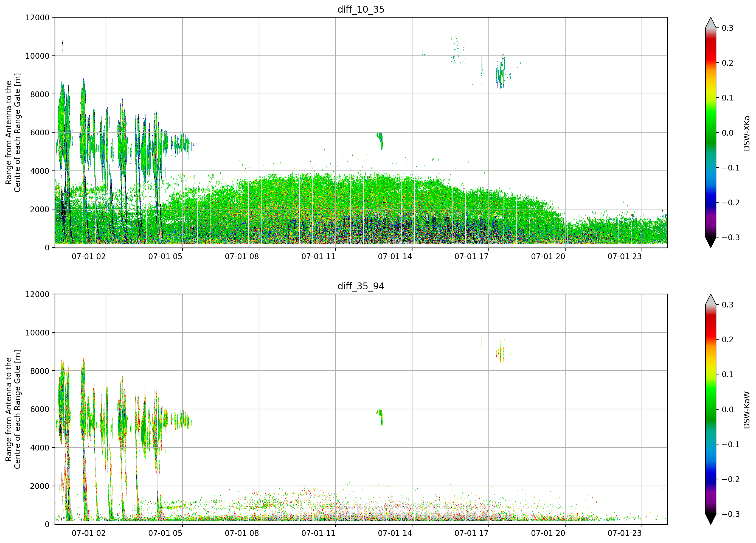The height and width of the screenshot is (543, 756).
Task: Click the y-axis range label of diff_35_94 plot
Action: [13, 409]
